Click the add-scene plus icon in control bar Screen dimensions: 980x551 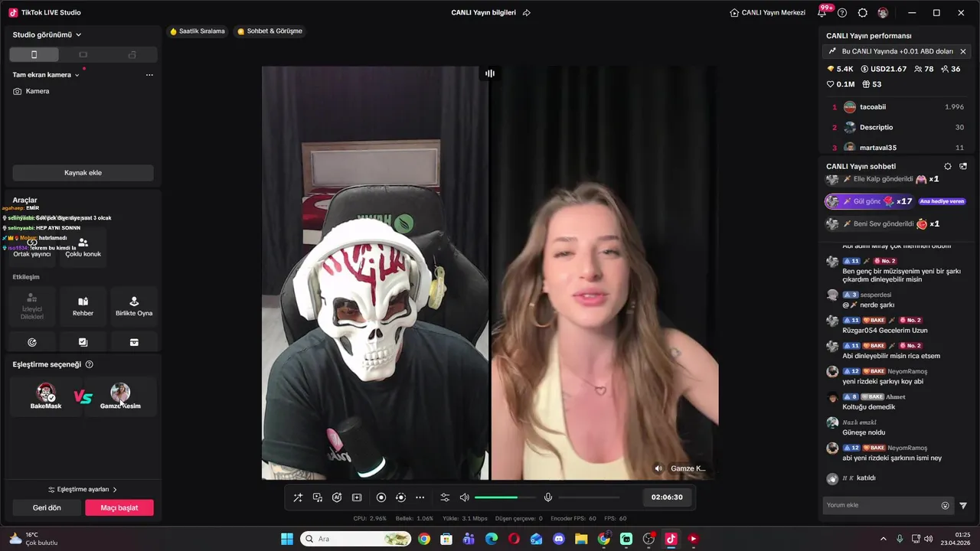357,497
